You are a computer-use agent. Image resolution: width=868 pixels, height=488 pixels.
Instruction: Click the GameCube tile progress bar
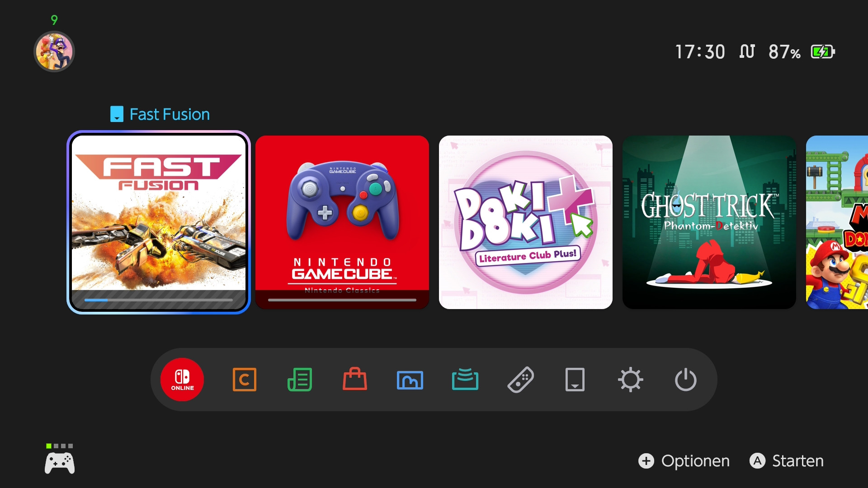click(x=342, y=300)
